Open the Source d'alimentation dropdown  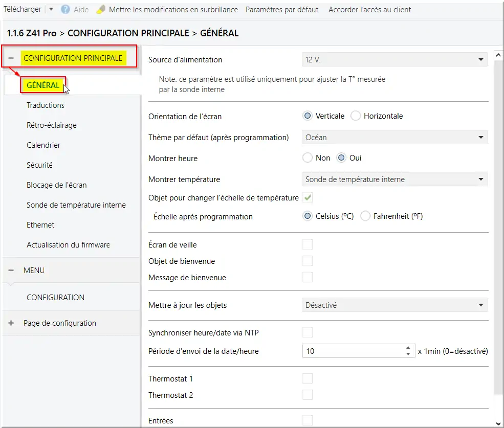(395, 60)
